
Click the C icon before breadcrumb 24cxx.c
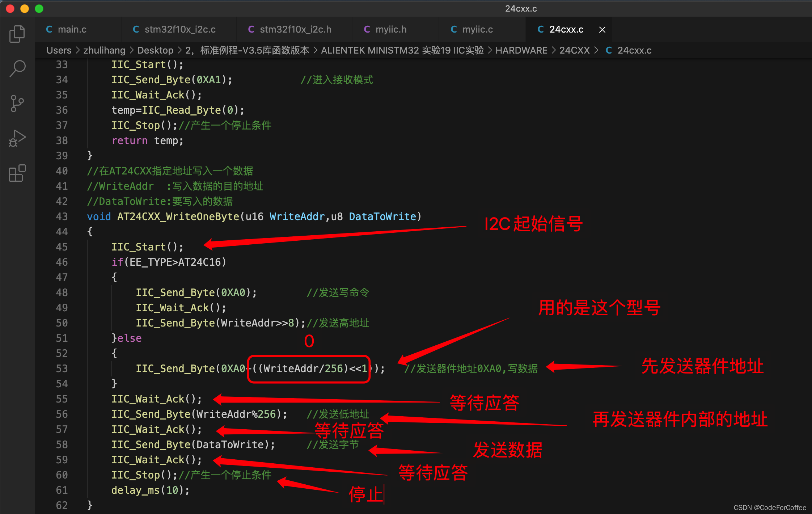(x=609, y=50)
